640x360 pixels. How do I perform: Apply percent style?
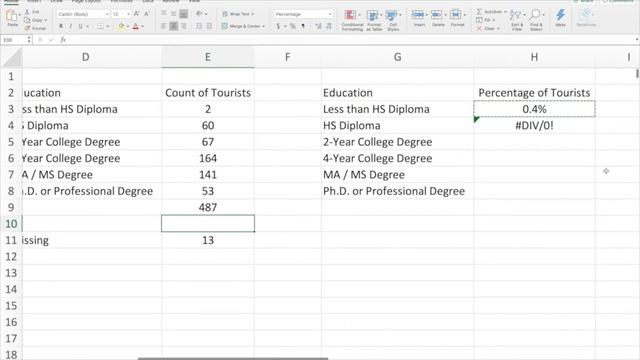pyautogui.click(x=293, y=26)
